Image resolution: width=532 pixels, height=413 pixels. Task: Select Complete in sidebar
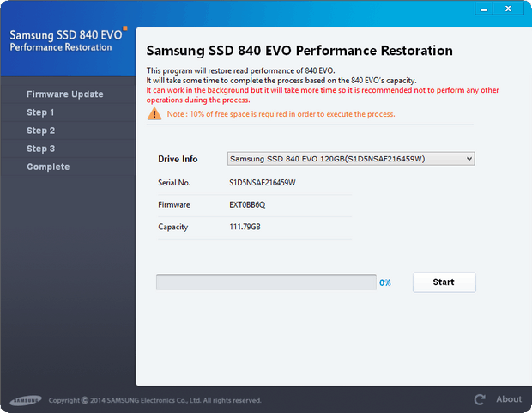point(48,167)
